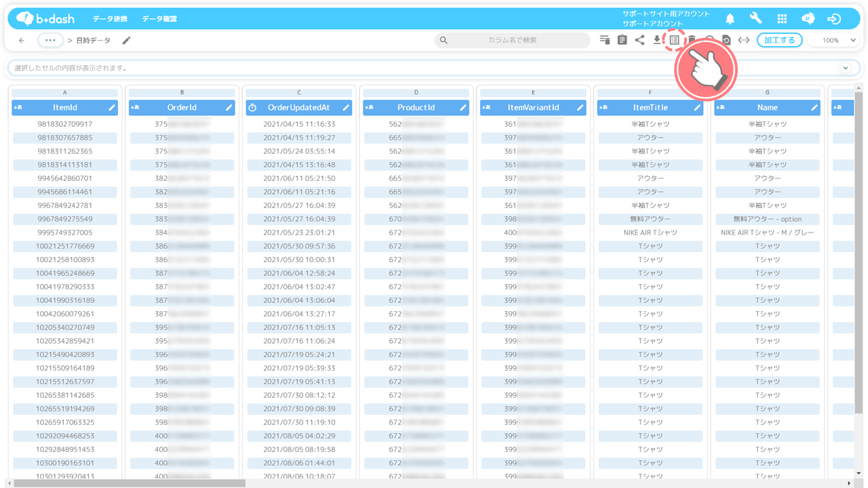Select the ItemId column header
This screenshot has width=868, height=488.
(64, 108)
